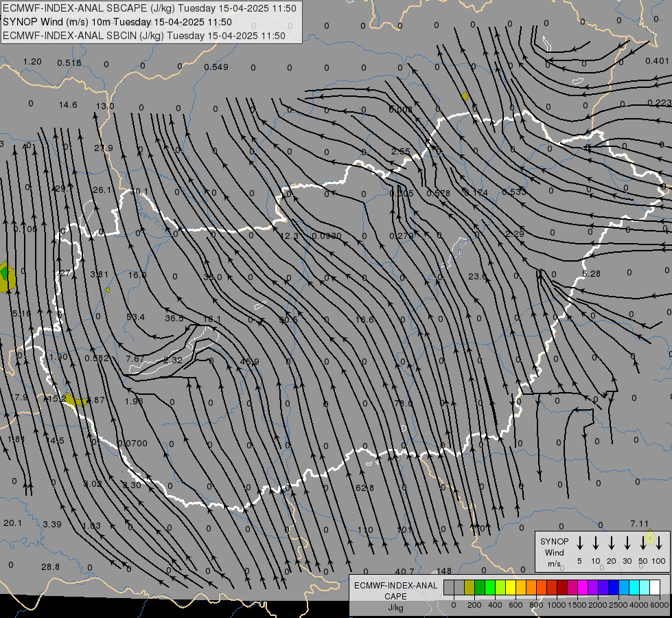Viewport: 672px width, 618px height.
Task: Click the 10 m/s wind arrow in legend
Action: [x=596, y=543]
